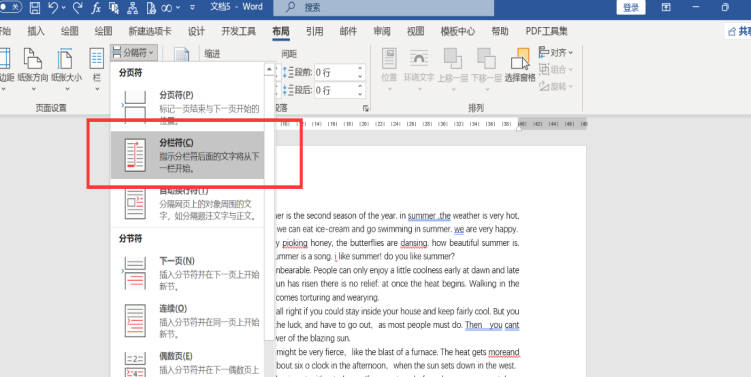The width and height of the screenshot is (751, 377).
Task: Switch to the 视图 tab
Action: click(x=415, y=31)
